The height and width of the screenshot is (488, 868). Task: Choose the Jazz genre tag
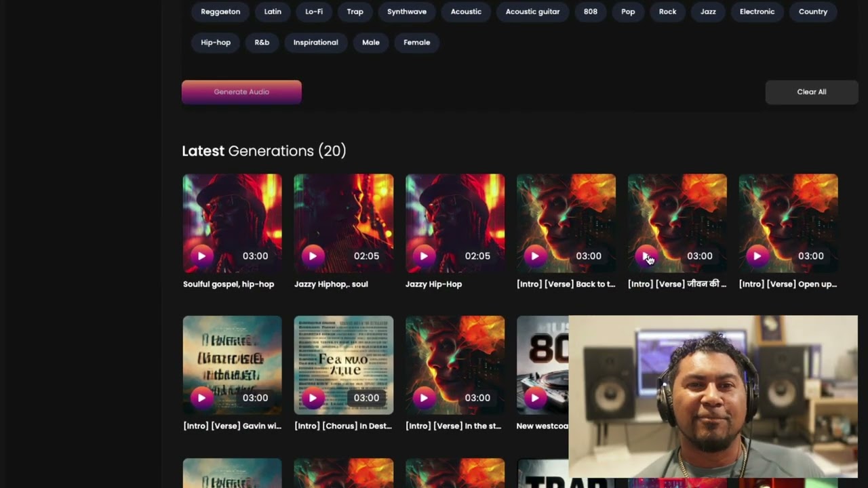coord(708,12)
